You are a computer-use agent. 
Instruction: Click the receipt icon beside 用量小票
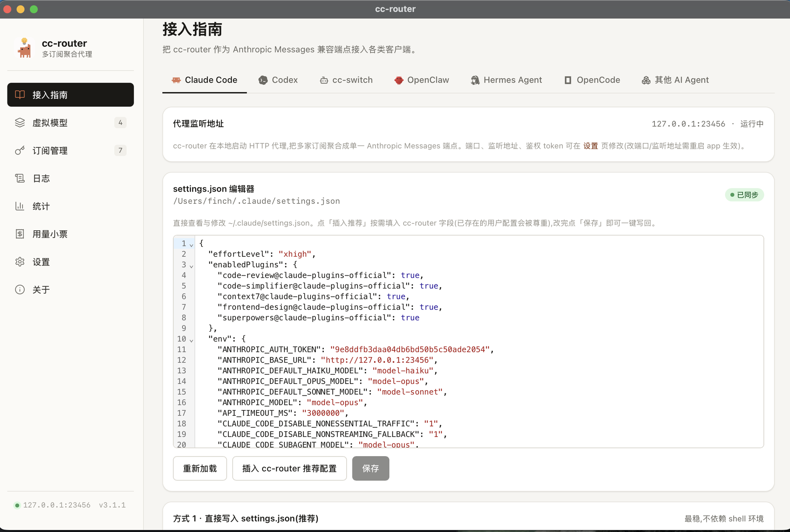(x=20, y=234)
